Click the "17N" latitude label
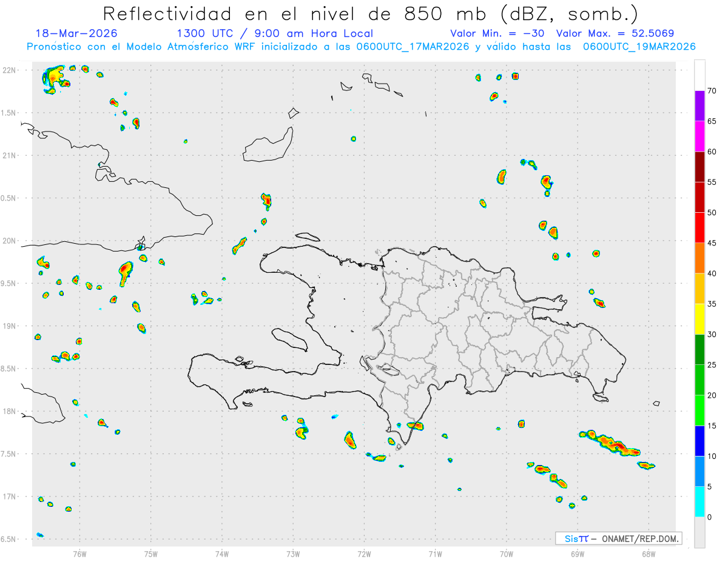 click(x=10, y=497)
